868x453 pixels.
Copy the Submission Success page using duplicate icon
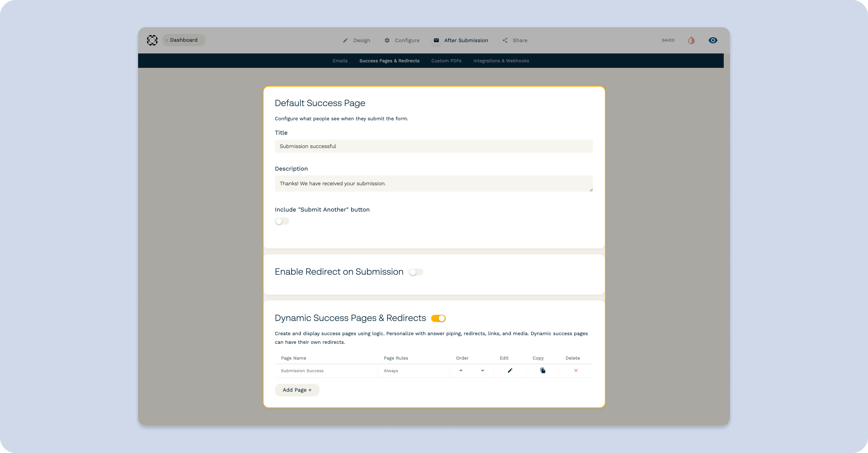(542, 370)
